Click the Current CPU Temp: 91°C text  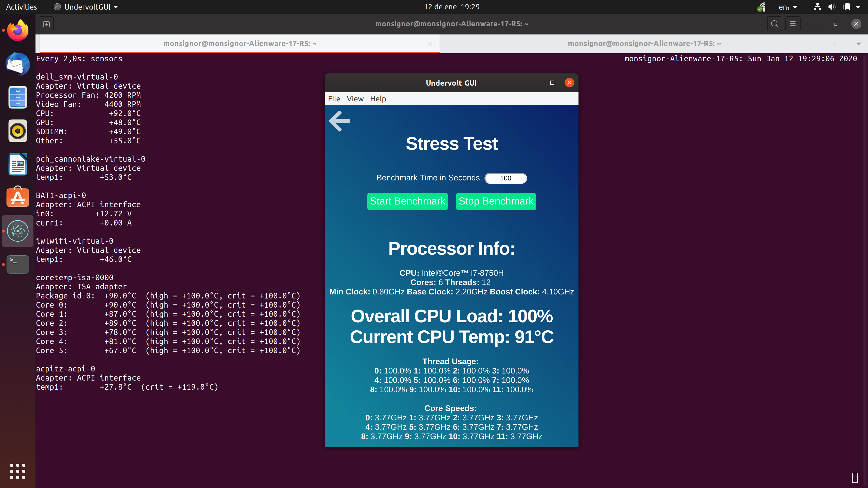click(451, 337)
